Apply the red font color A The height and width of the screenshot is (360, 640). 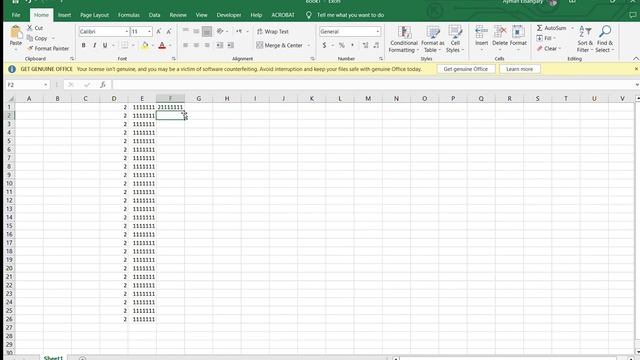point(162,45)
